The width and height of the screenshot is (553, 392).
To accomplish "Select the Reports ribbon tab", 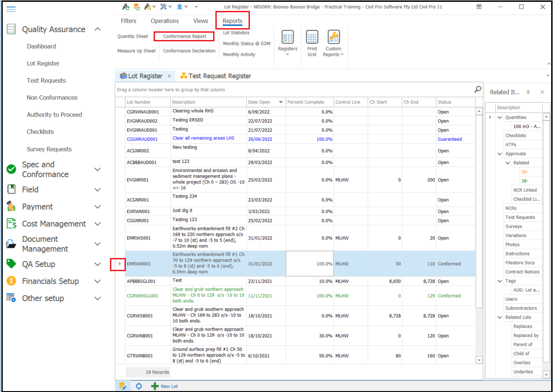I will 232,21.
